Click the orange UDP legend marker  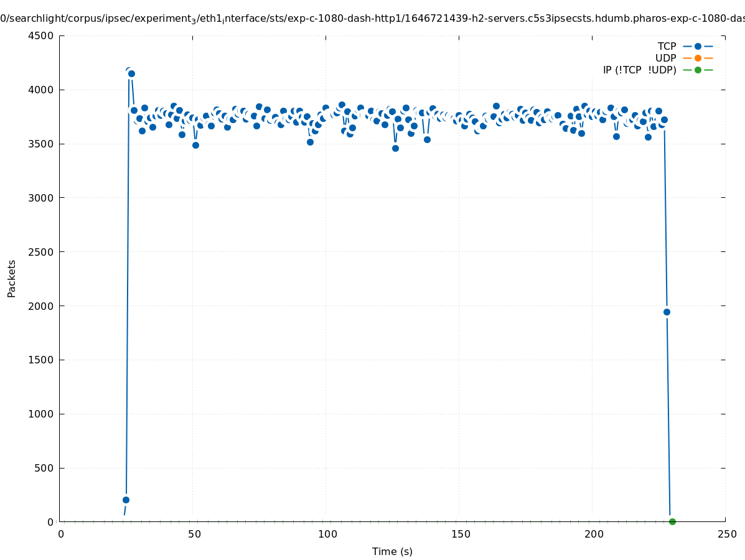click(698, 58)
